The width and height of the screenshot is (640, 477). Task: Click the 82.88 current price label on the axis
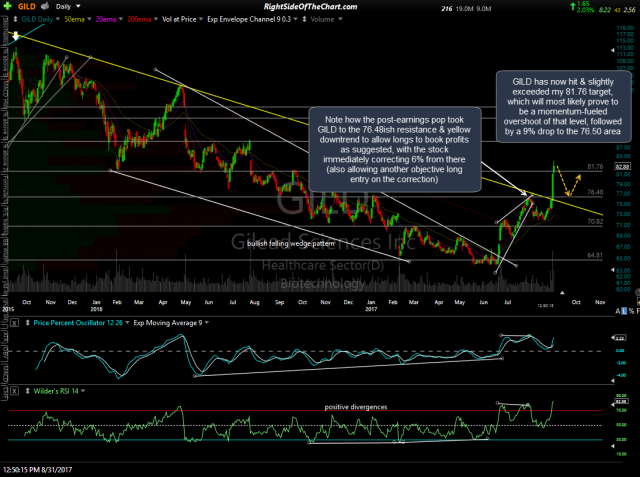[622, 166]
